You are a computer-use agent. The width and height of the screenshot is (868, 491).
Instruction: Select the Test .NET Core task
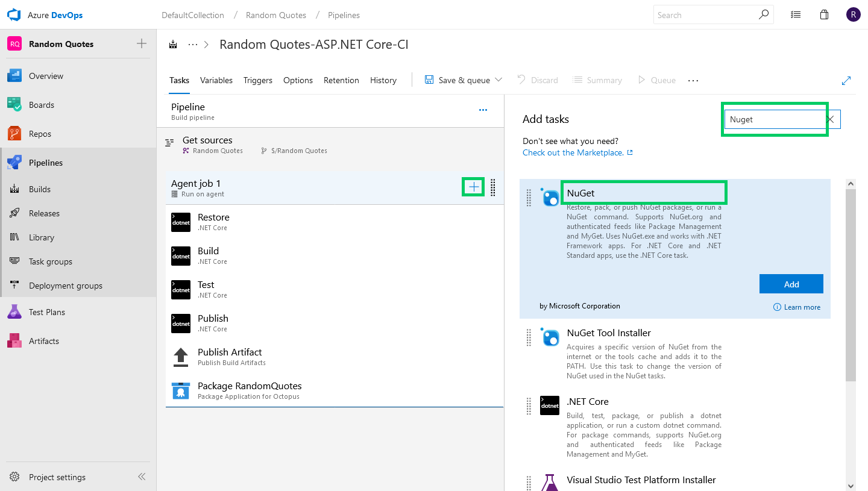click(x=335, y=289)
